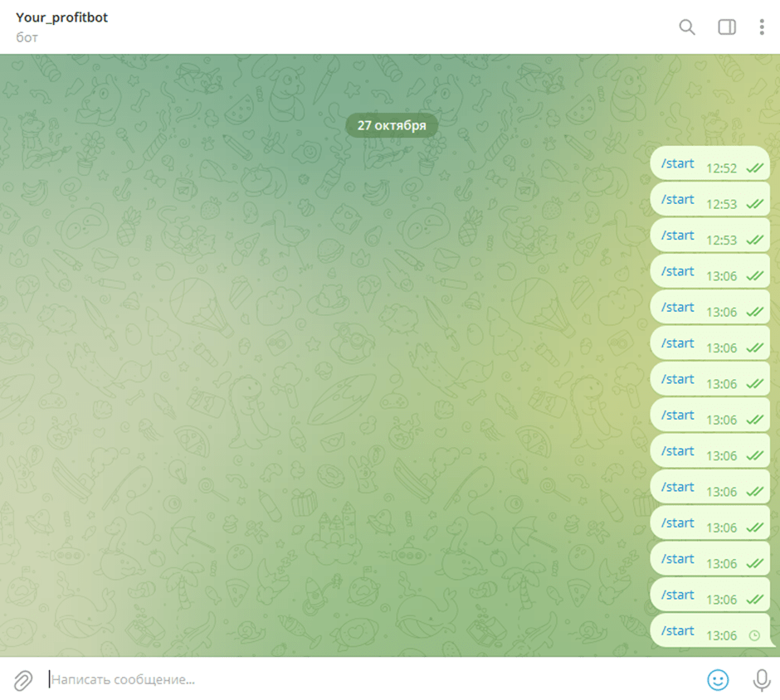The width and height of the screenshot is (780, 700).
Task: Open the three-dot more options menu
Action: [x=762, y=27]
